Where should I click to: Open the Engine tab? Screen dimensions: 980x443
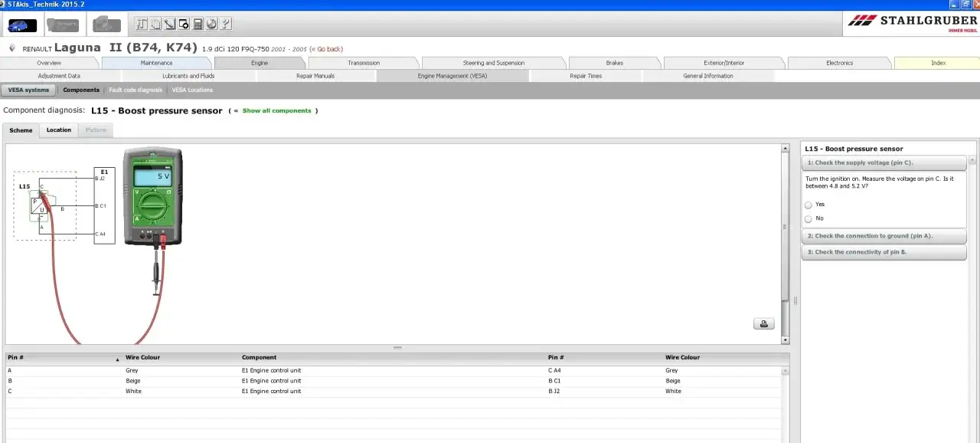click(260, 63)
